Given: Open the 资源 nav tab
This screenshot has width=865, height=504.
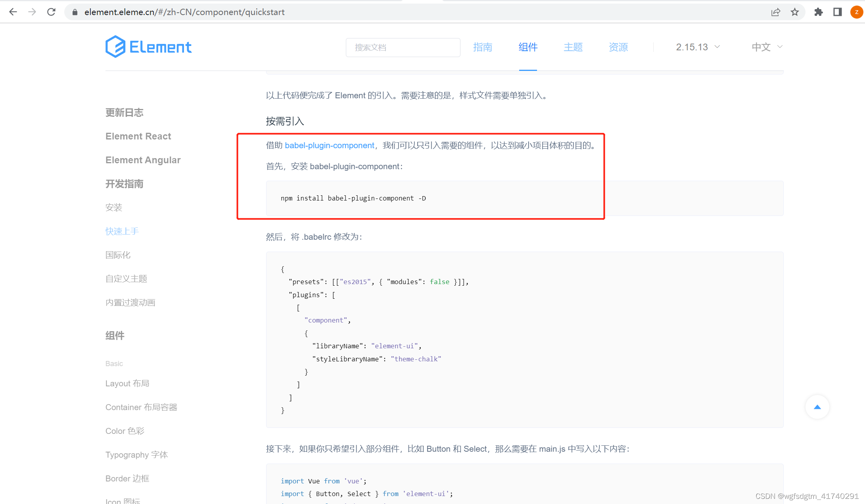Looking at the screenshot, I should coord(618,47).
